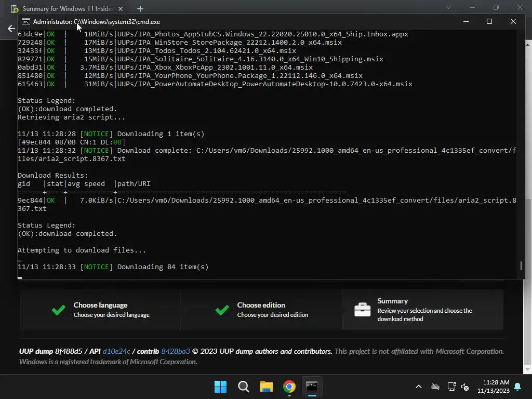Click the '7.0KiB/s' speed value

[96, 200]
